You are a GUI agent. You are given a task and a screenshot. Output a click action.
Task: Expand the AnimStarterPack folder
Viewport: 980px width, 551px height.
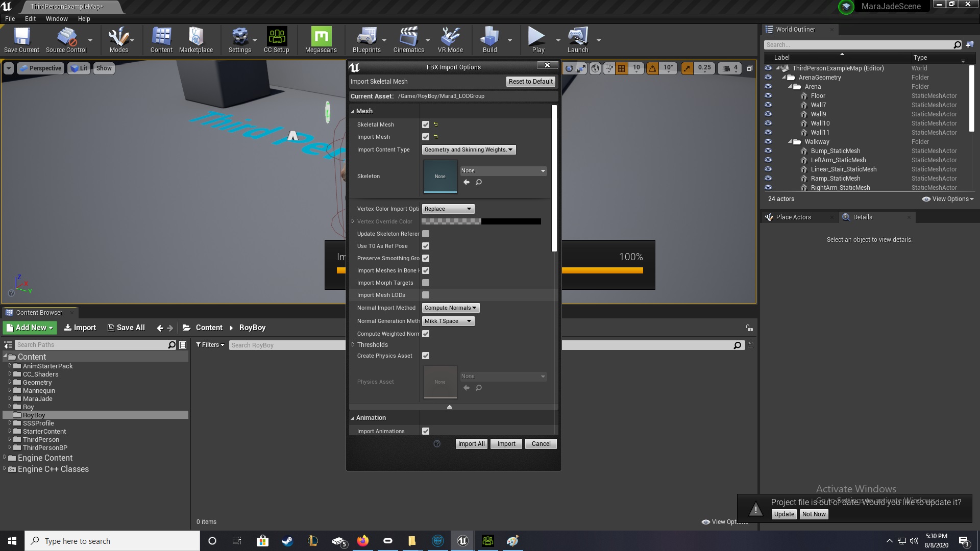tap(10, 366)
